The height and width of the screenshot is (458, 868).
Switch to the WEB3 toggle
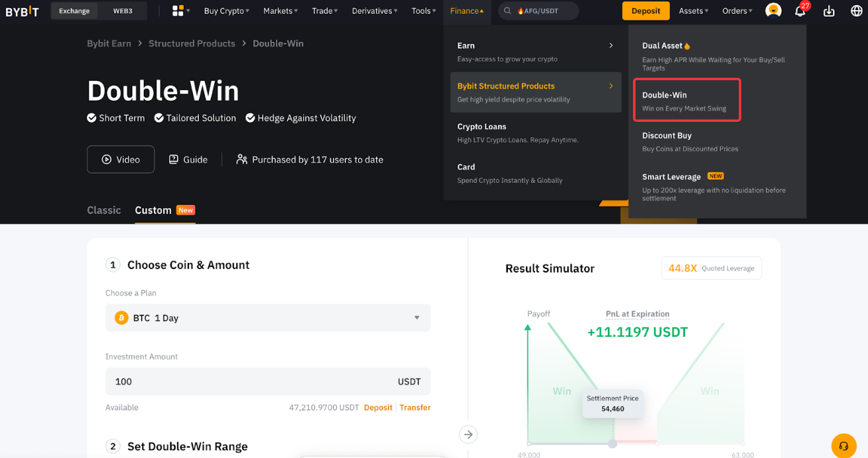(x=122, y=11)
